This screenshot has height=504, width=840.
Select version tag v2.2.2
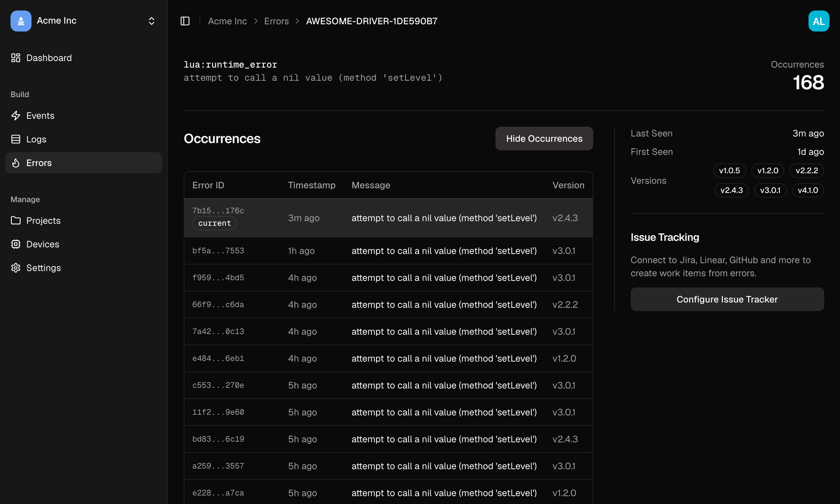coord(807,171)
